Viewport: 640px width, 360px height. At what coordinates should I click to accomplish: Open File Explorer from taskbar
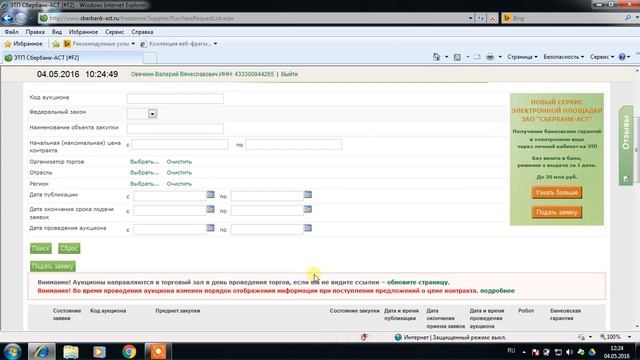[71, 351]
